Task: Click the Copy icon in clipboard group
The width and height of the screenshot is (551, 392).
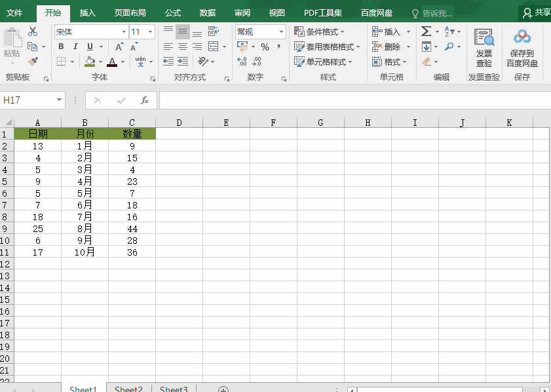Action: (32, 47)
